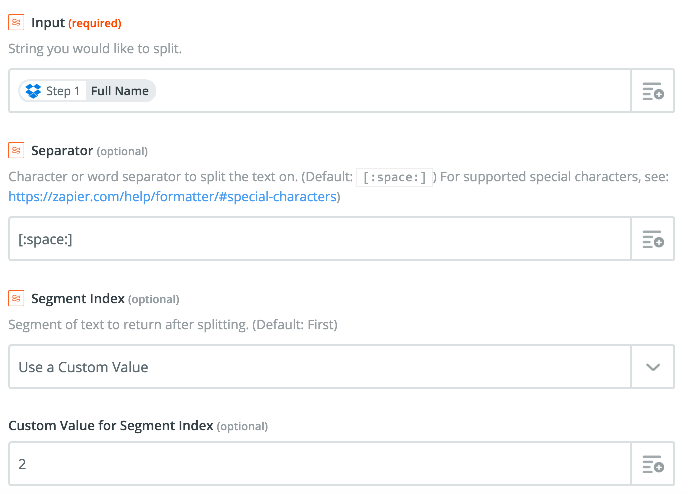
Task: Expand the Segment Index dropdown chevron
Action: [x=653, y=366]
